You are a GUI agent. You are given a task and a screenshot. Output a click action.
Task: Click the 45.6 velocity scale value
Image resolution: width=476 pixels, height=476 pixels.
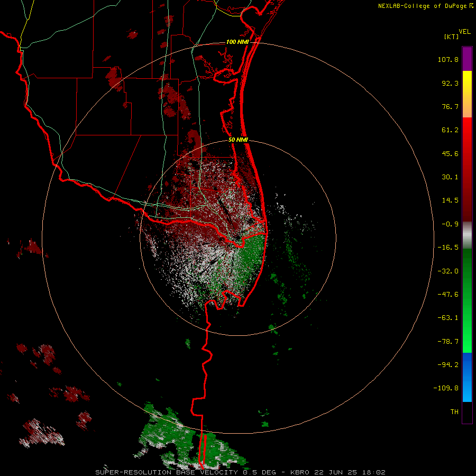(x=450, y=153)
